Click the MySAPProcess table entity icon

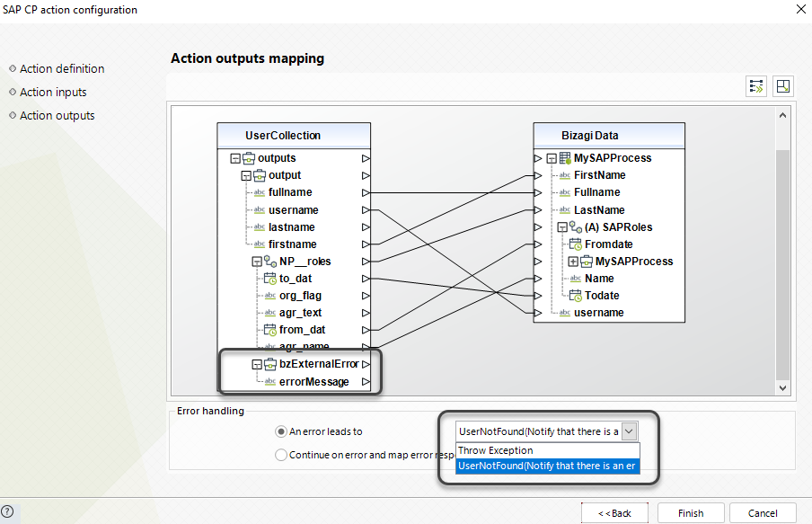coord(564,158)
